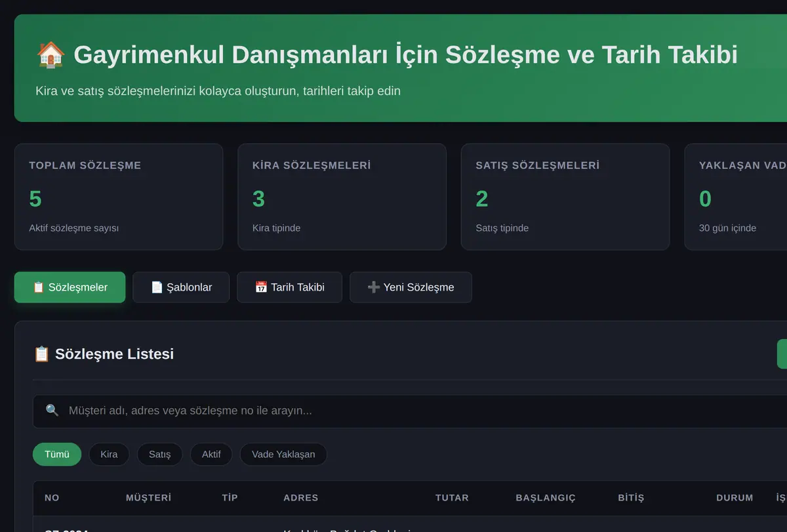Click the plus icon on the Yeni Sözleşme tab
The image size is (787, 532).
[x=374, y=287]
